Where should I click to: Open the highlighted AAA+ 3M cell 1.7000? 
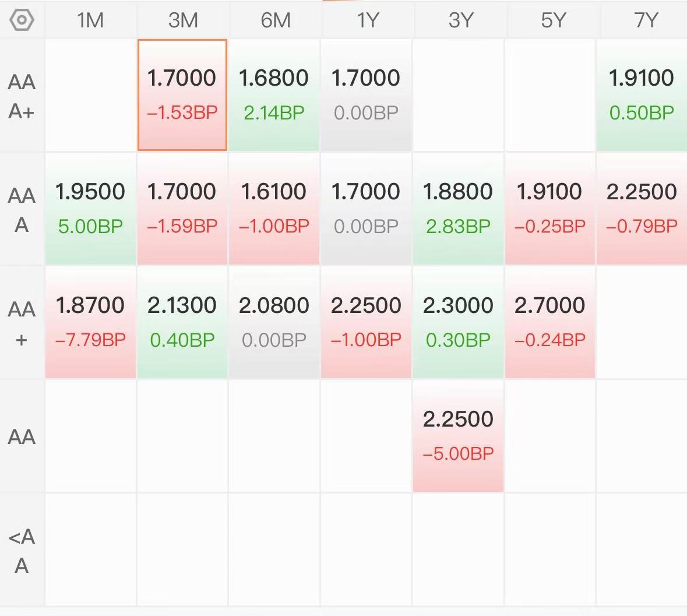182,95
